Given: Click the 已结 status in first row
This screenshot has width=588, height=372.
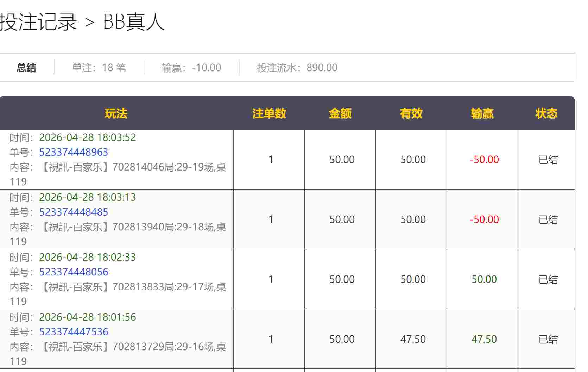Looking at the screenshot, I should (x=548, y=160).
